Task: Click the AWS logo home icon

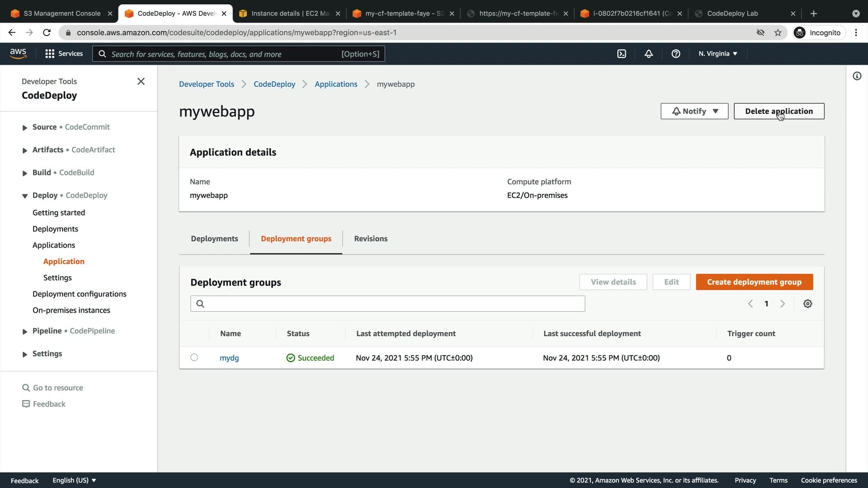Action: pyautogui.click(x=18, y=53)
